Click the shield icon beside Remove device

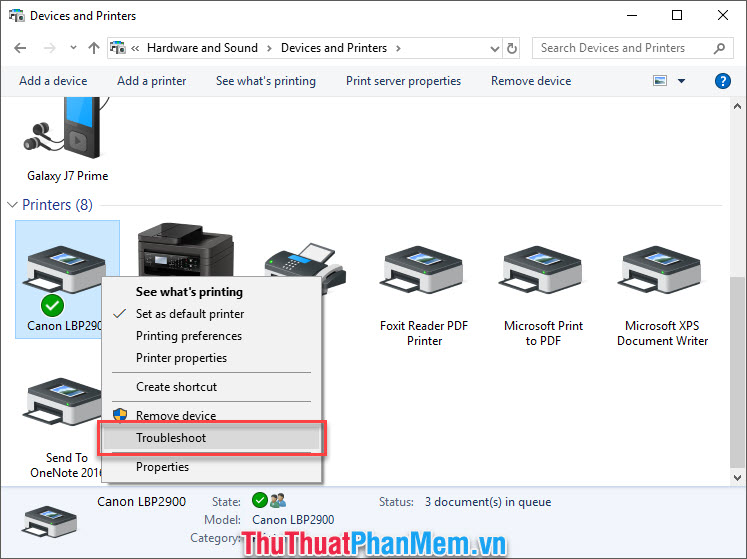click(x=120, y=415)
